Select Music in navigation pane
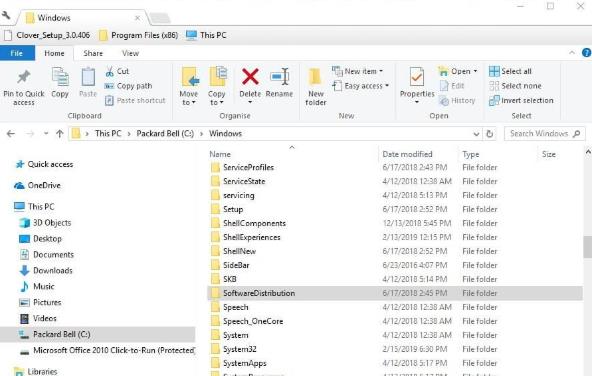The width and height of the screenshot is (592, 376). (x=37, y=286)
